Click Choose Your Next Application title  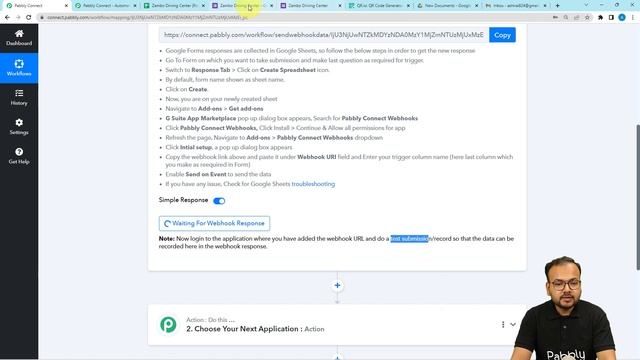[x=255, y=329]
